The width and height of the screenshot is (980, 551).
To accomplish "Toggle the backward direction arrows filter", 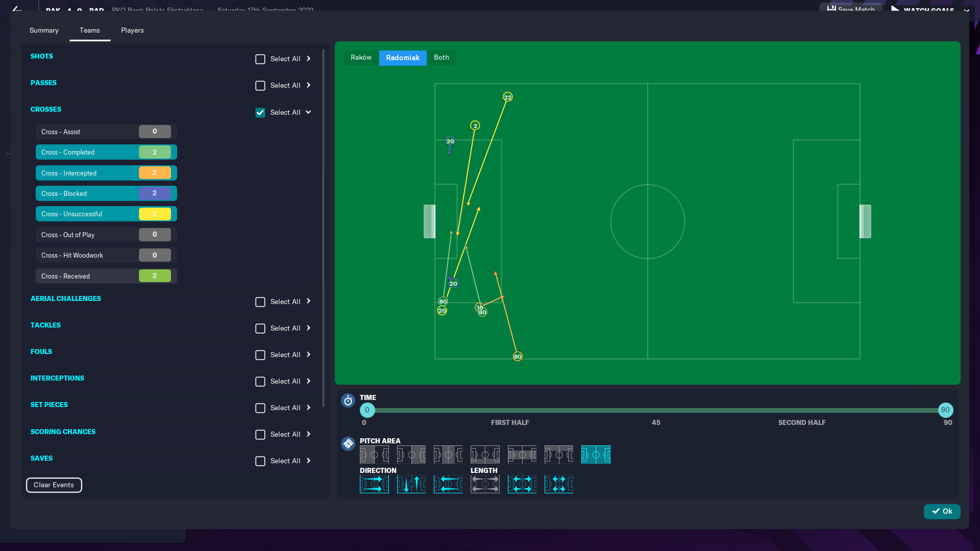I will pos(448,484).
